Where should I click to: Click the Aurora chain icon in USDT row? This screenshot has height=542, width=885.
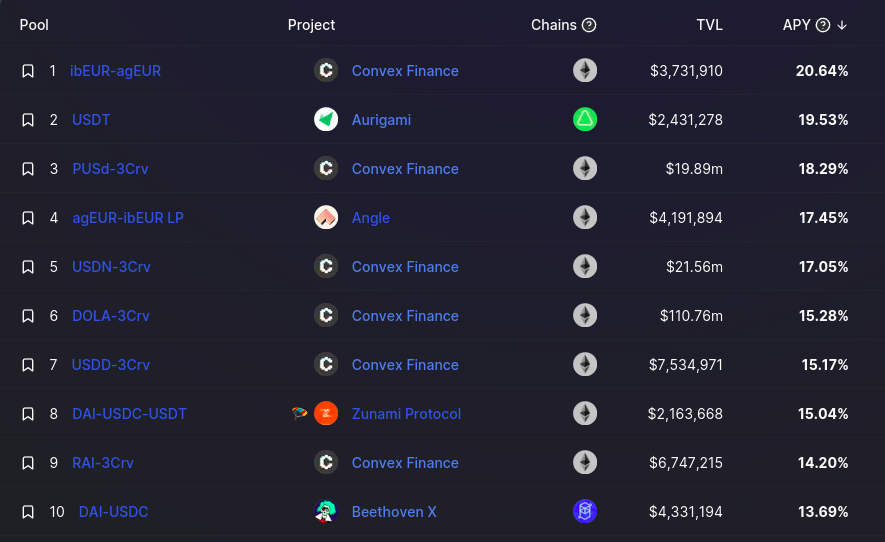tap(585, 119)
